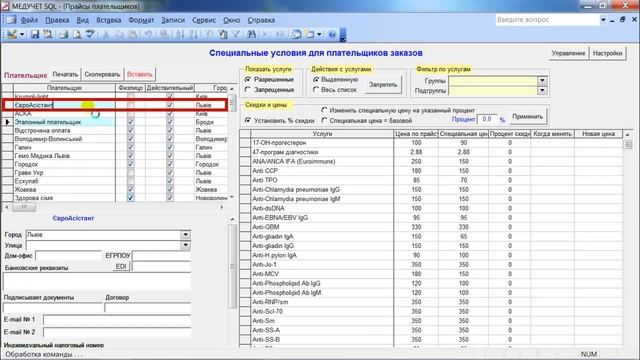Open the New object dropdown arrow

coord(319,35)
